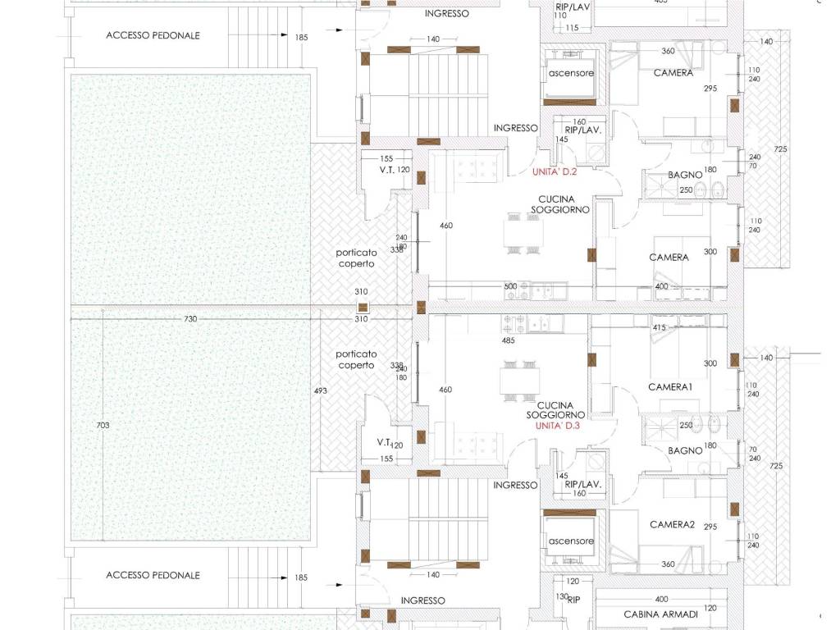This screenshot has width=840, height=630.
Task: Click the "115" dimension under RIP/LAV
Action: point(572,28)
